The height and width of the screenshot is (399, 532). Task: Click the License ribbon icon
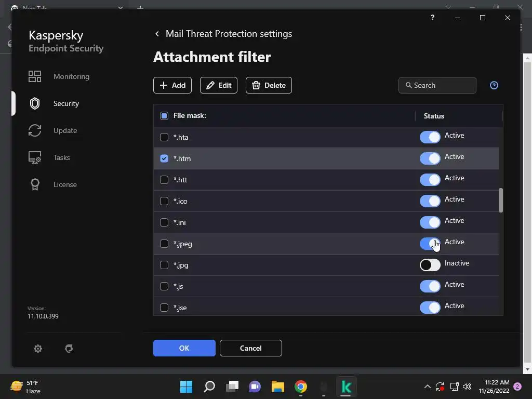35,184
